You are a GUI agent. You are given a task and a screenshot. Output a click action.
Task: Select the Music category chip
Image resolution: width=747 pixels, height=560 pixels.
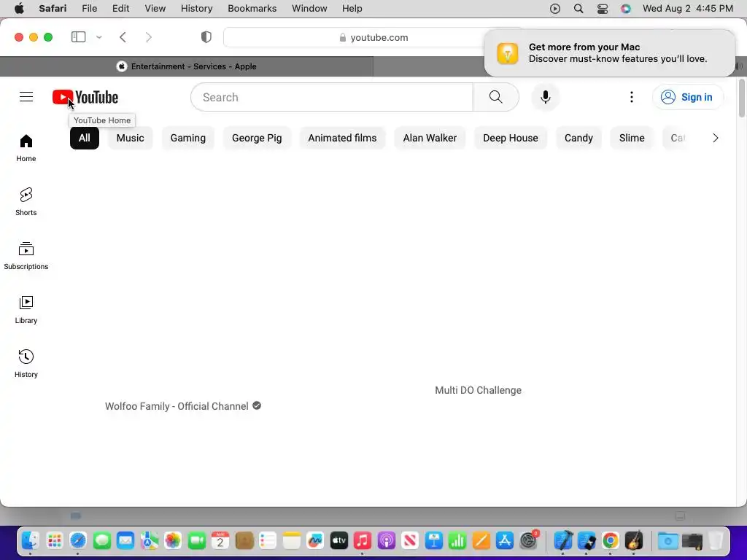click(x=130, y=138)
